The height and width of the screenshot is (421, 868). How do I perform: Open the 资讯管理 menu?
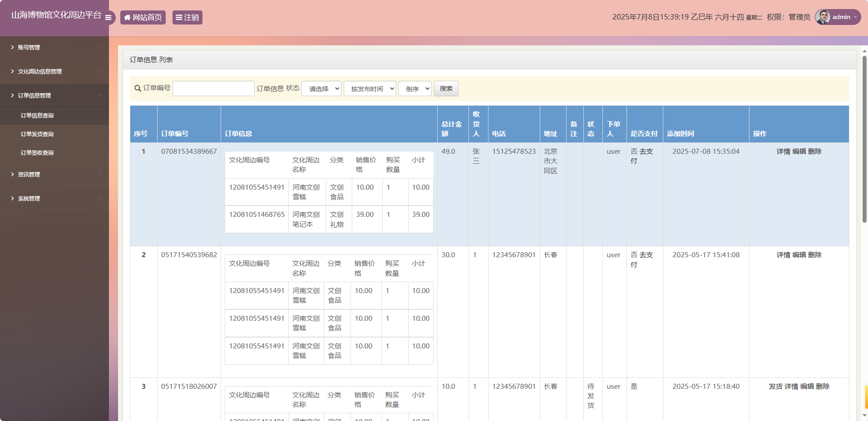pyautogui.click(x=29, y=174)
